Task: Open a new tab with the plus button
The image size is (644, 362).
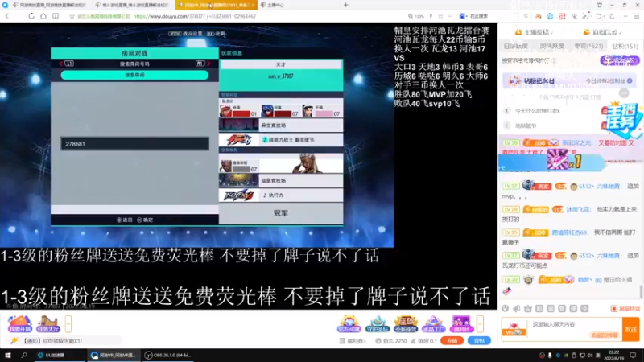Action: [346, 5]
